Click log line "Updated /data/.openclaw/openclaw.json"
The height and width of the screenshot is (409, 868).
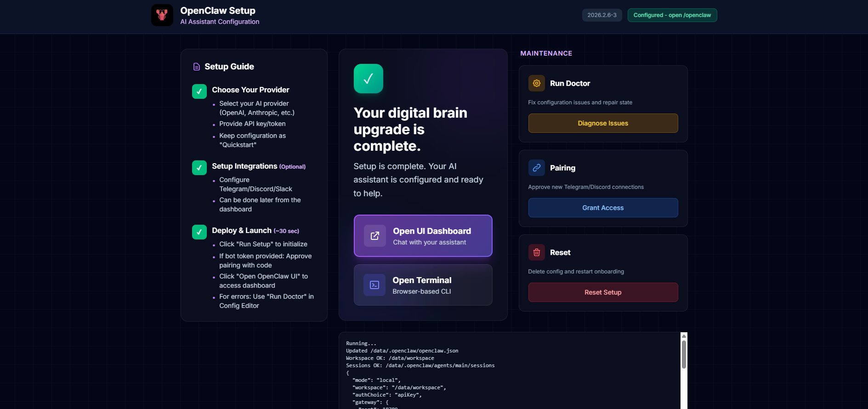click(x=402, y=351)
